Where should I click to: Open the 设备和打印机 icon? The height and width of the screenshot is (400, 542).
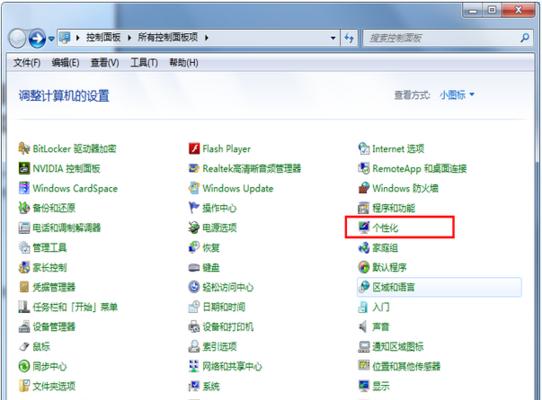[x=194, y=326]
